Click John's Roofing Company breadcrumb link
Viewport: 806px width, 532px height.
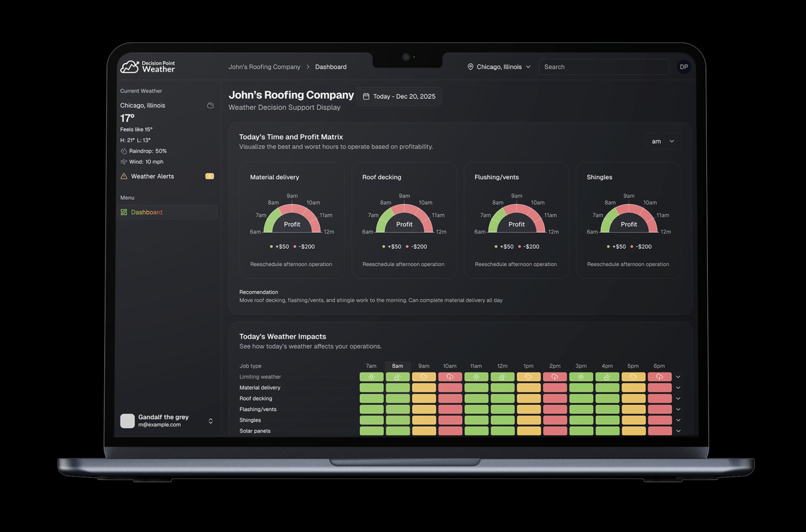264,67
